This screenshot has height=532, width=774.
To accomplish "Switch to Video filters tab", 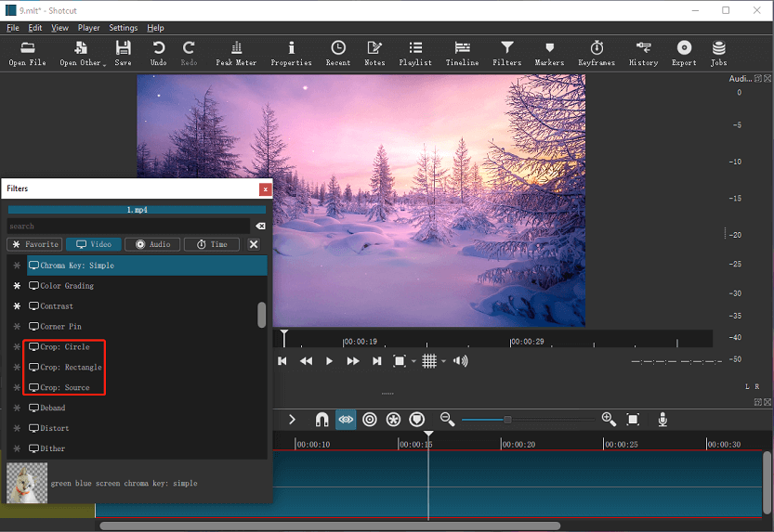I will coord(94,244).
